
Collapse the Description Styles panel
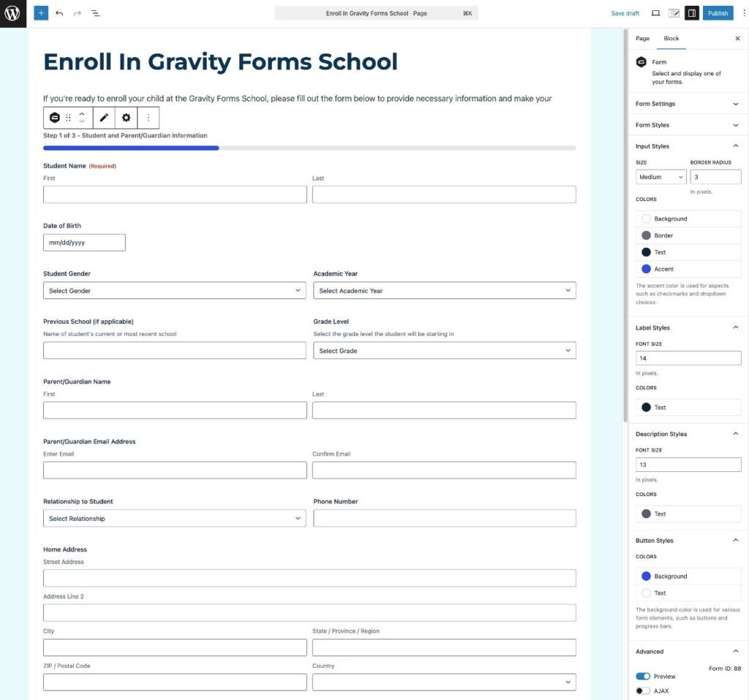coord(688,434)
